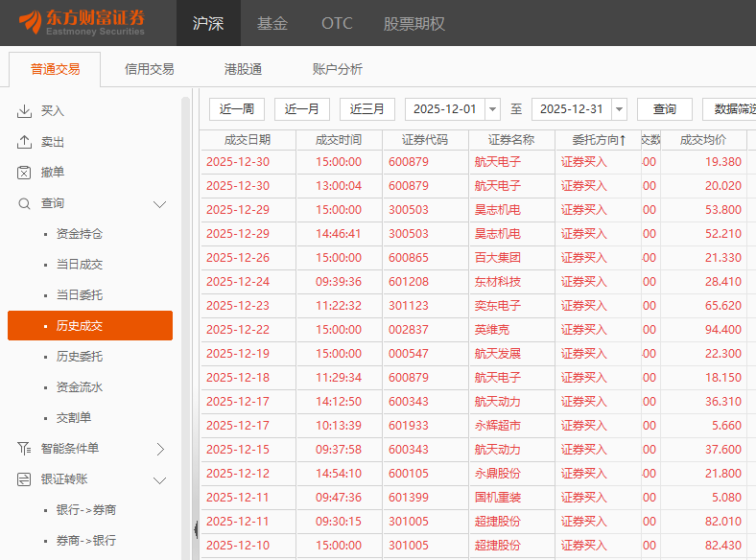Open 当日成交 in the sidebar

tap(80, 265)
